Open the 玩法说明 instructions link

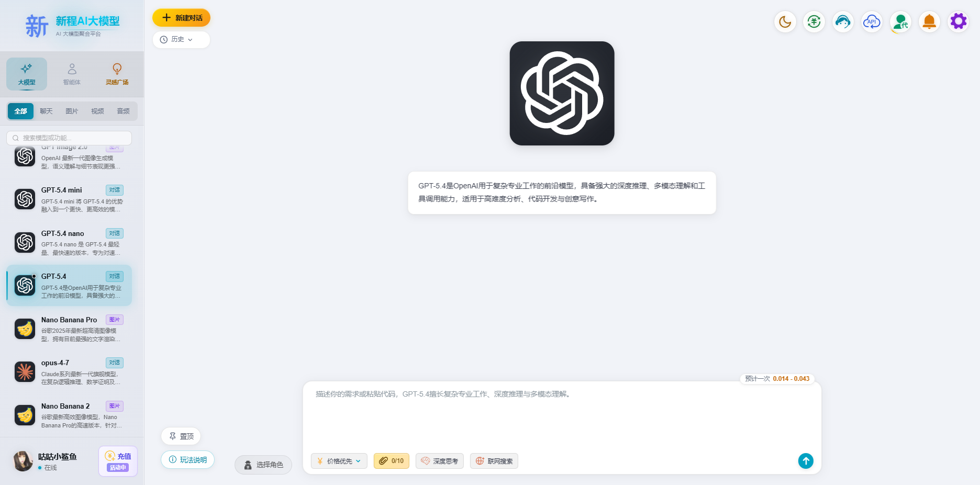coord(187,459)
